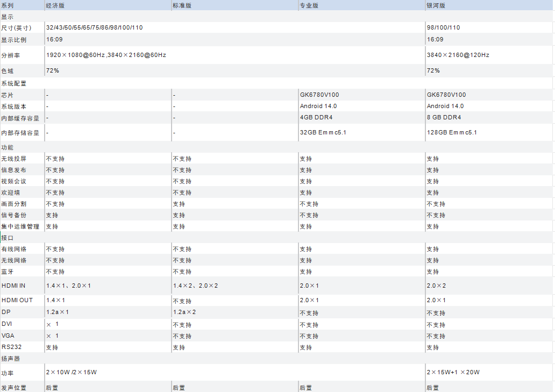The width and height of the screenshot is (555, 392).
Task: Click the 分辨率 row label
Action: pos(11,55)
